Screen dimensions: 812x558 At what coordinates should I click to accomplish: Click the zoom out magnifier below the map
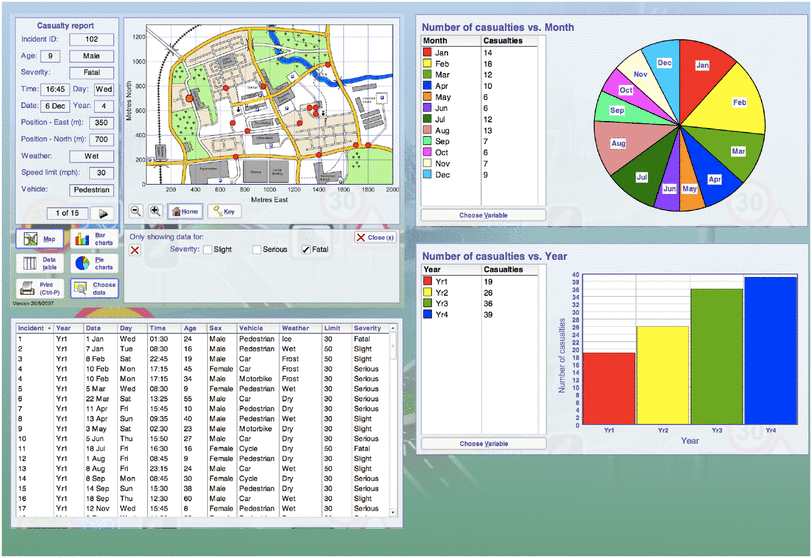tap(135, 211)
